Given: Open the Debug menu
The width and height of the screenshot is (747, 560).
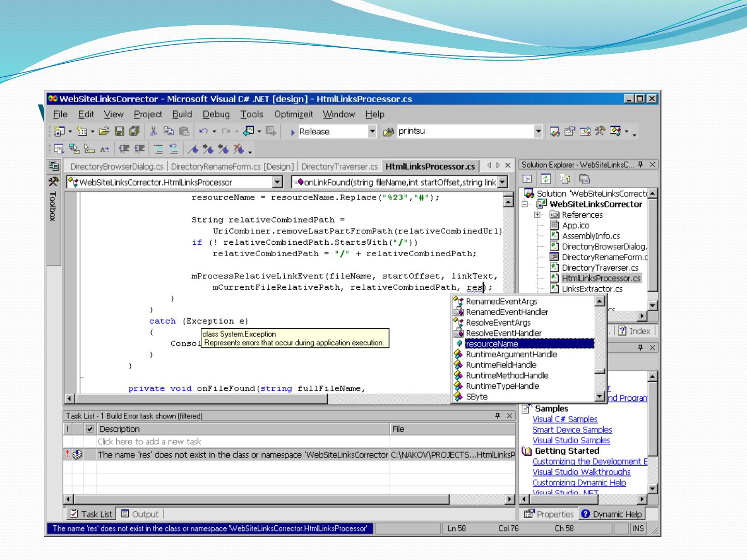Looking at the screenshot, I should pos(216,115).
